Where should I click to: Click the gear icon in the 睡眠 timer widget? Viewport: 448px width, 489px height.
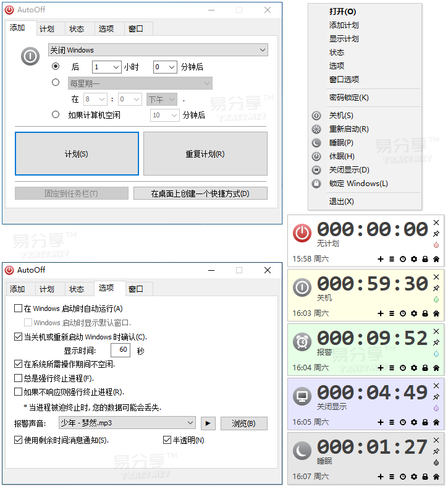click(414, 477)
